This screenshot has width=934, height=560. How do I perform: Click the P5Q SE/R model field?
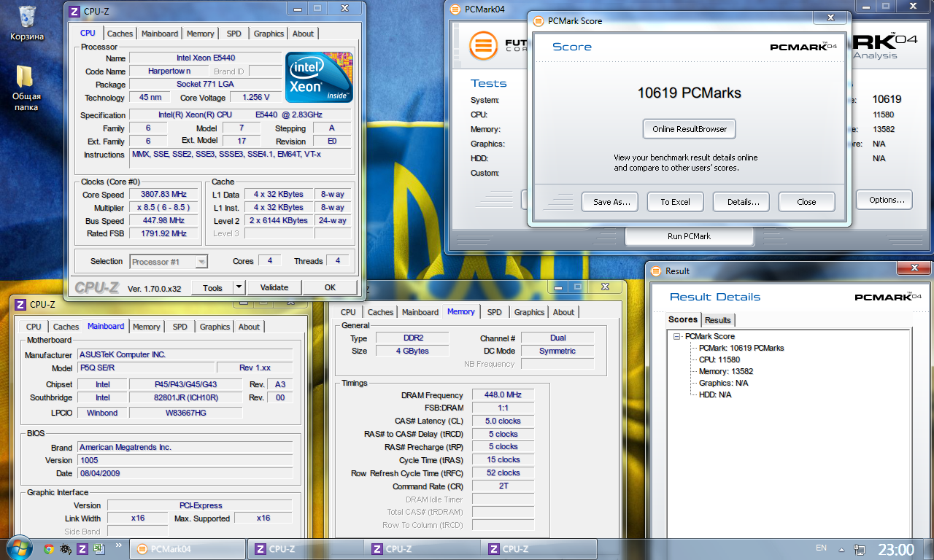click(x=145, y=368)
